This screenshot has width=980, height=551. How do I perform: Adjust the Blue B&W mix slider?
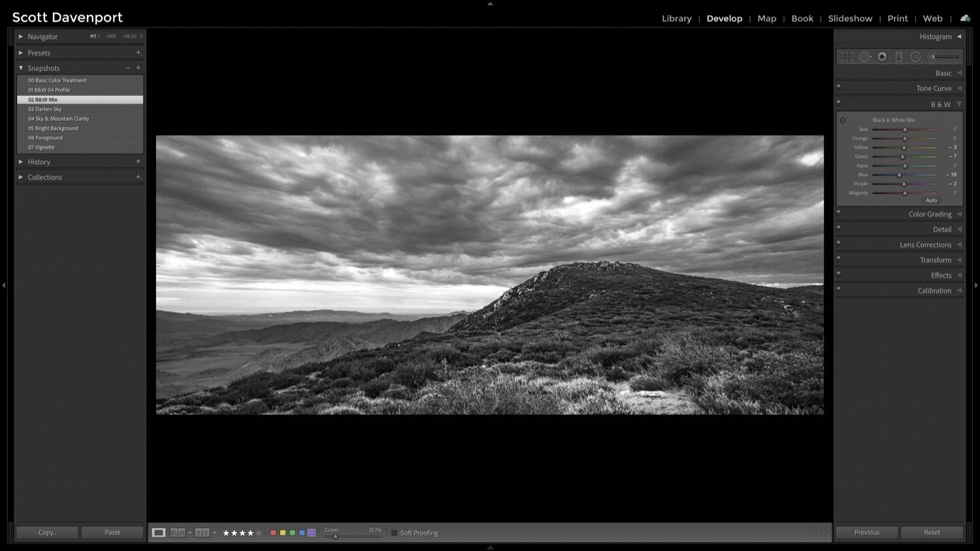click(899, 175)
